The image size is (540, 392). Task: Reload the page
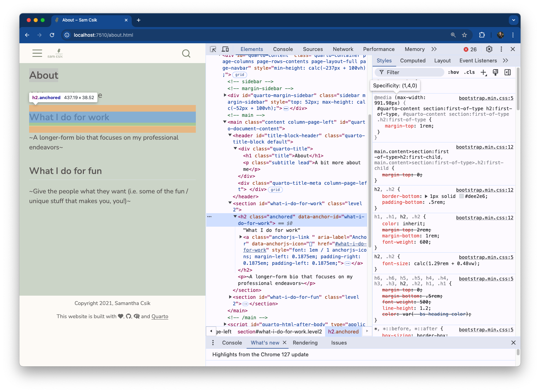click(x=52, y=35)
